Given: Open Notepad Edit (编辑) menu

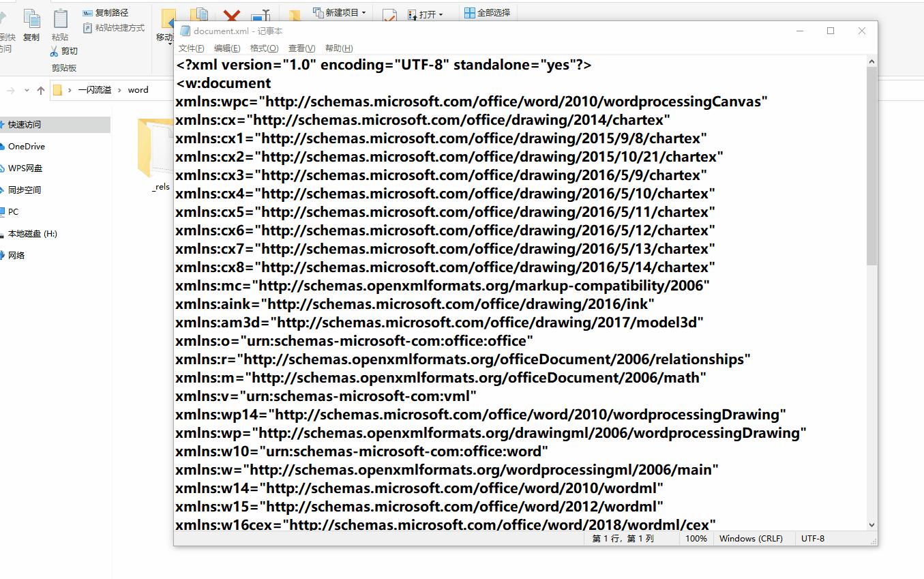Looking at the screenshot, I should pos(227,48).
